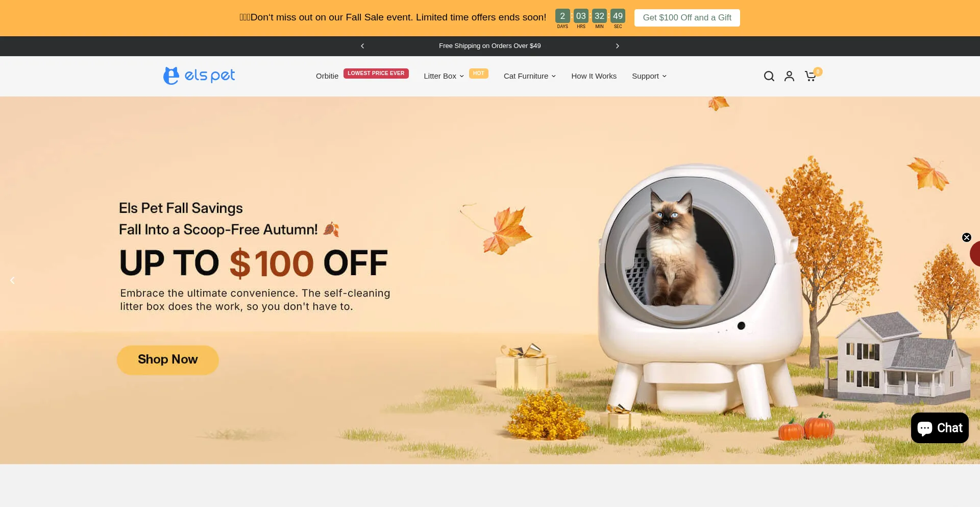Open the Orbitie menu item

click(327, 76)
